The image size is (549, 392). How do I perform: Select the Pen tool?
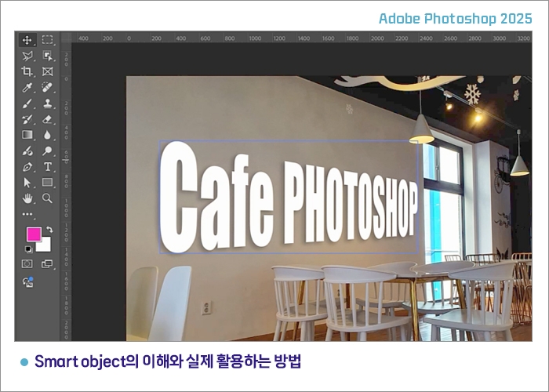(x=27, y=166)
